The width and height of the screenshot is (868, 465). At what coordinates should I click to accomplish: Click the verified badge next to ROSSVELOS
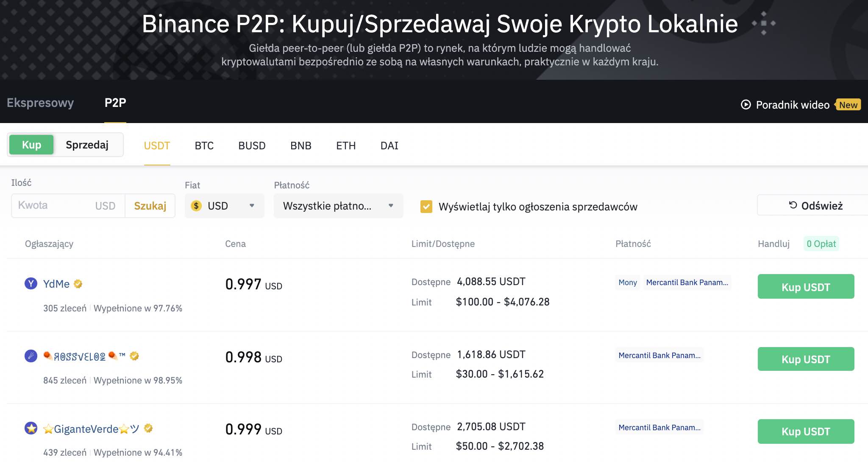point(134,356)
